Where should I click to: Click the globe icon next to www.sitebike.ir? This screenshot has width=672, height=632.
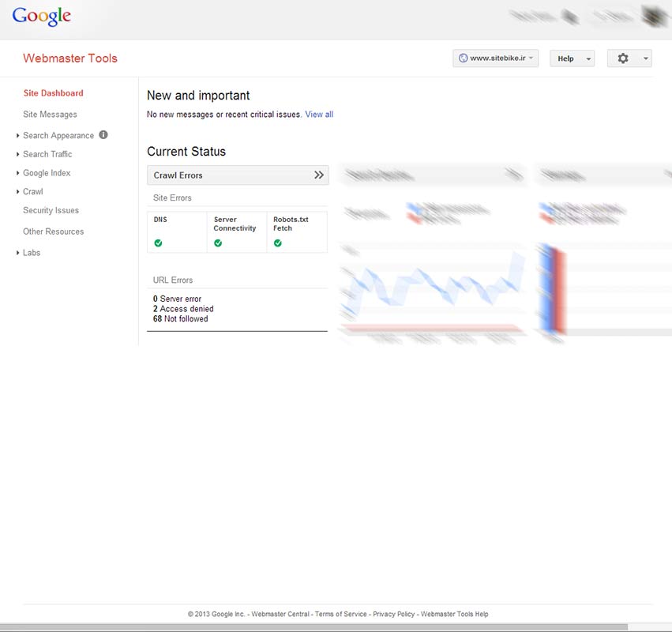(463, 58)
